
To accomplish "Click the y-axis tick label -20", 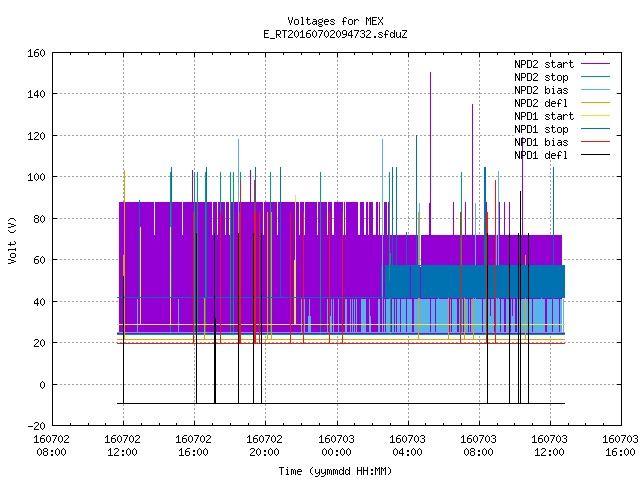I will (x=36, y=426).
